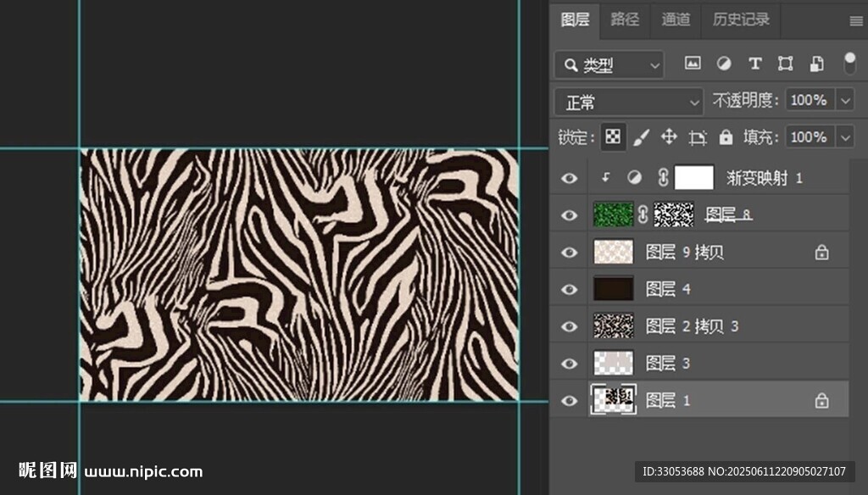The height and width of the screenshot is (495, 868).
Task: Click the lock all padlock icon
Action: click(x=726, y=136)
